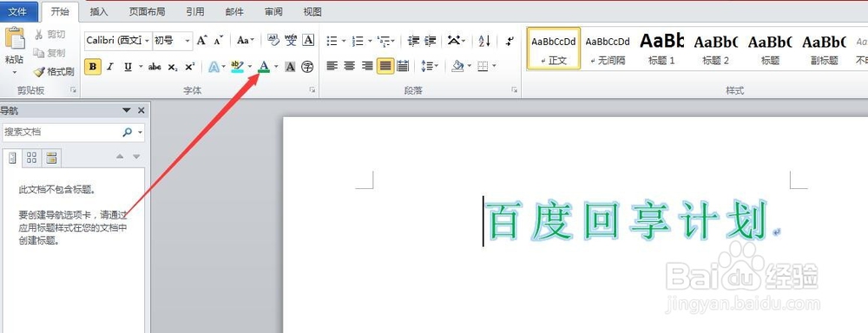The image size is (868, 333).
Task: Open the Clipboard (剪贴板) pane launcher
Action: click(x=73, y=89)
